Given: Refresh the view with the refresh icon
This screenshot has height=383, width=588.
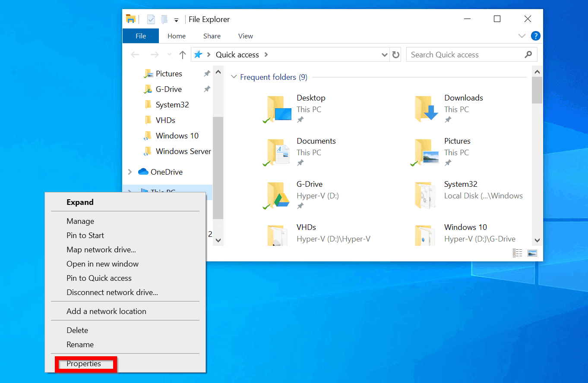Looking at the screenshot, I should coord(395,54).
